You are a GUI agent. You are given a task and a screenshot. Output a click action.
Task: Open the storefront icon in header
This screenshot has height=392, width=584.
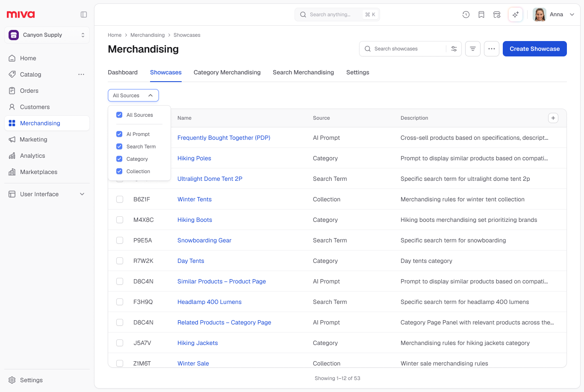497,15
